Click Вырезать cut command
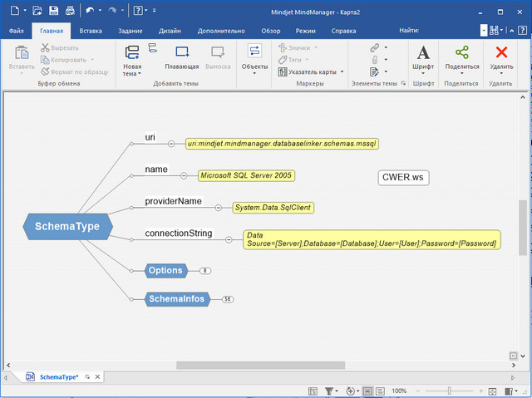 point(60,48)
